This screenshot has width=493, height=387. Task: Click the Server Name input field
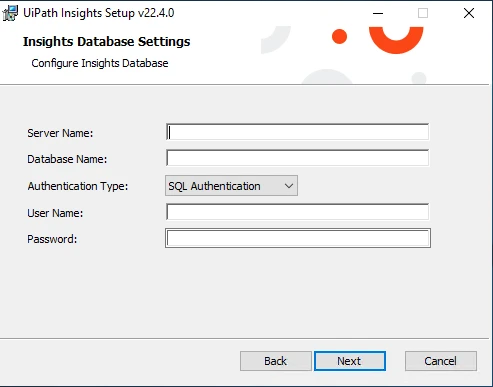pos(297,132)
